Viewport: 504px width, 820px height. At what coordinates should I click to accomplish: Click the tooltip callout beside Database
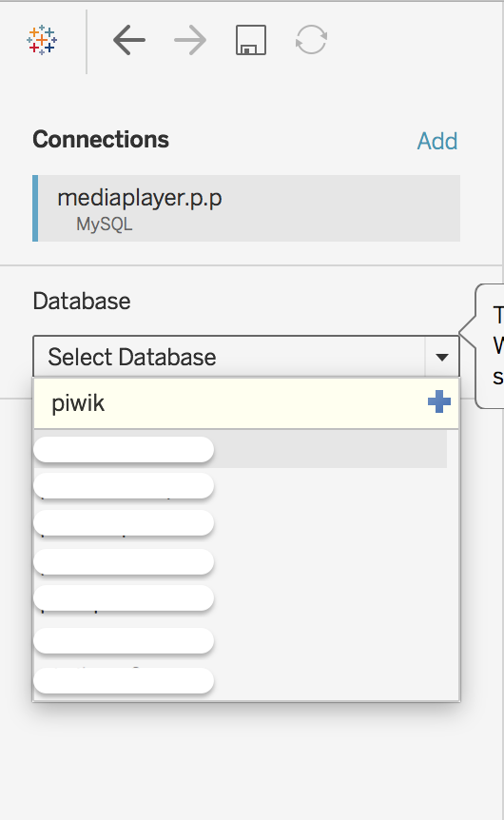coord(489,346)
